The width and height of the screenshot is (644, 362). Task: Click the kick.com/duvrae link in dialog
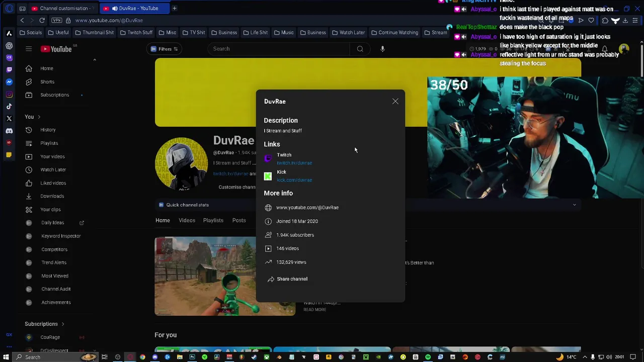point(294,180)
